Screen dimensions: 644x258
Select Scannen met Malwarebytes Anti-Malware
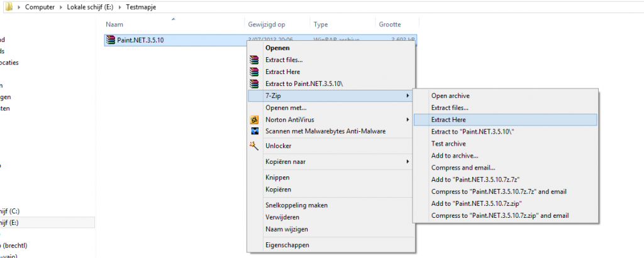pos(331,131)
